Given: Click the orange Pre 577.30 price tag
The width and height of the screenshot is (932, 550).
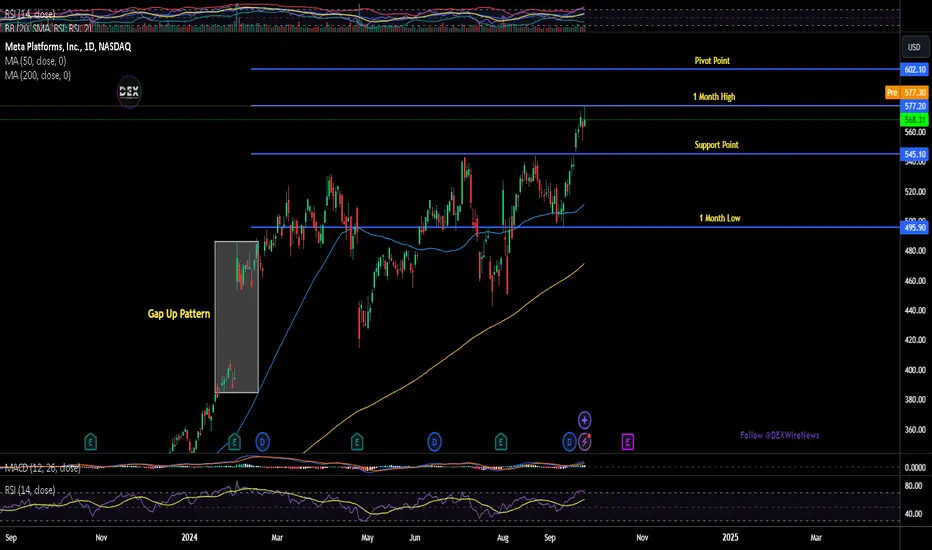Looking at the screenshot, I should pos(906,92).
